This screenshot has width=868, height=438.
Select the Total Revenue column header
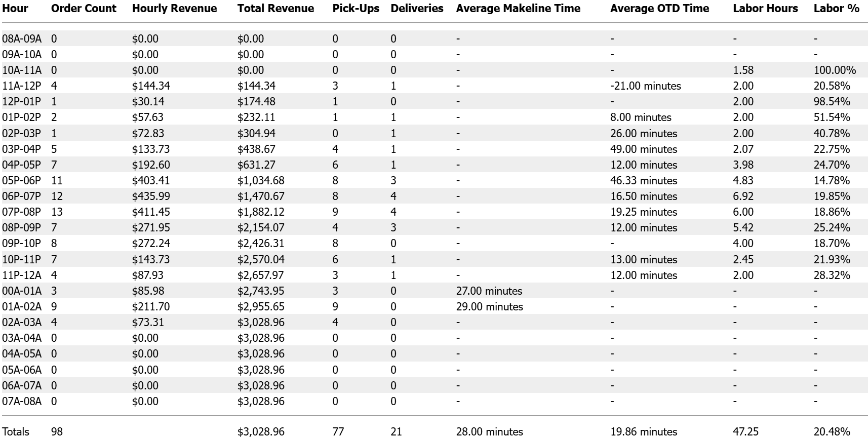pyautogui.click(x=275, y=9)
